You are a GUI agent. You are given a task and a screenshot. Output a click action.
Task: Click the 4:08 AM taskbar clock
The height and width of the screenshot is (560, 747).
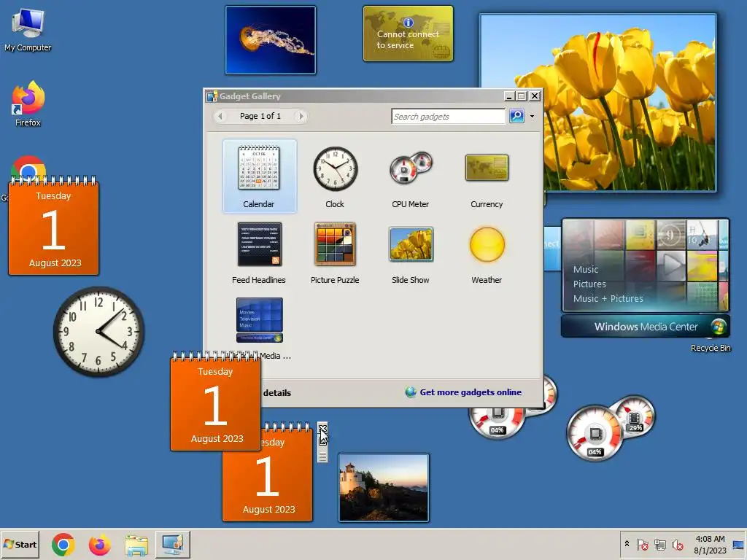(710, 544)
